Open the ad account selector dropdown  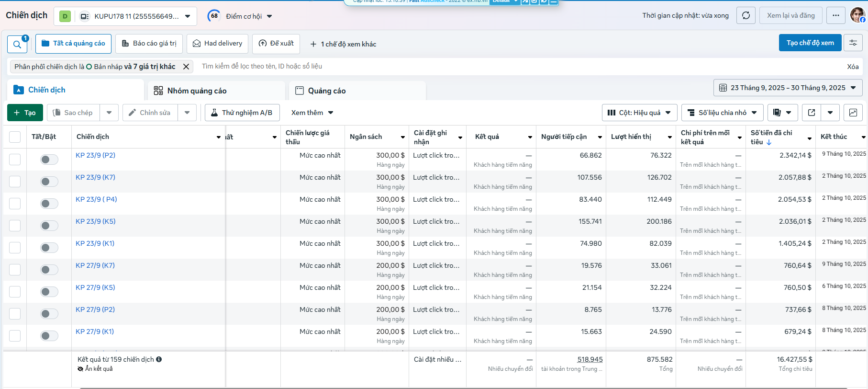(x=125, y=16)
